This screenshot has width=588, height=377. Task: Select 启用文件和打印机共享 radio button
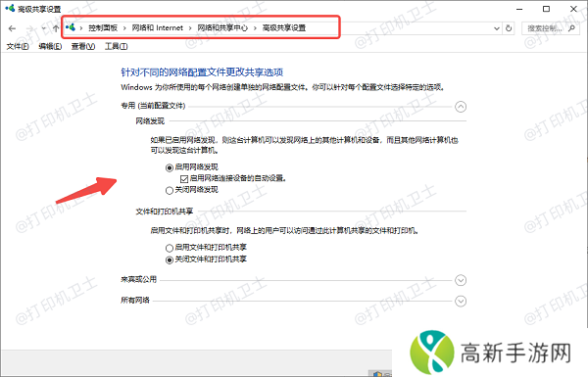[170, 248]
